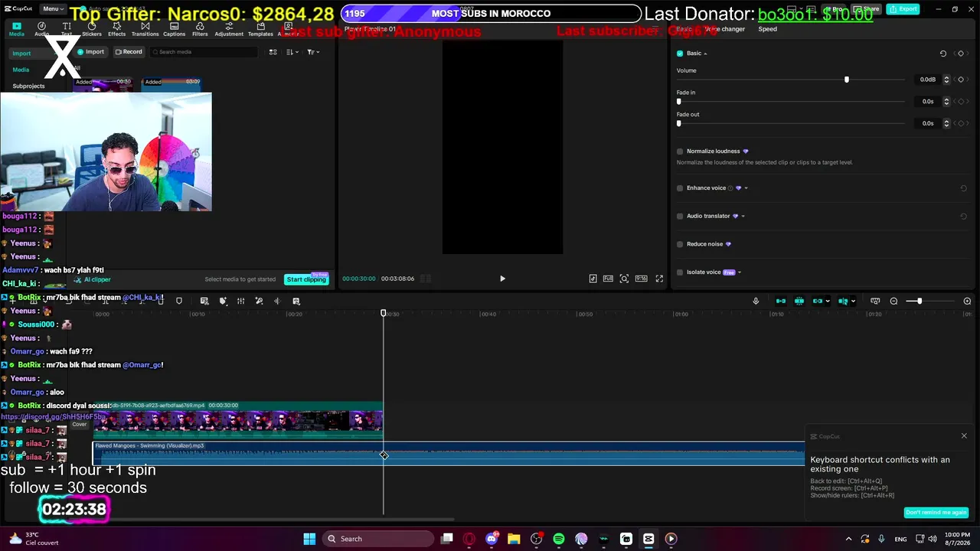Expand the Enhance voice options
This screenshot has height=551, width=980.
pos(746,188)
